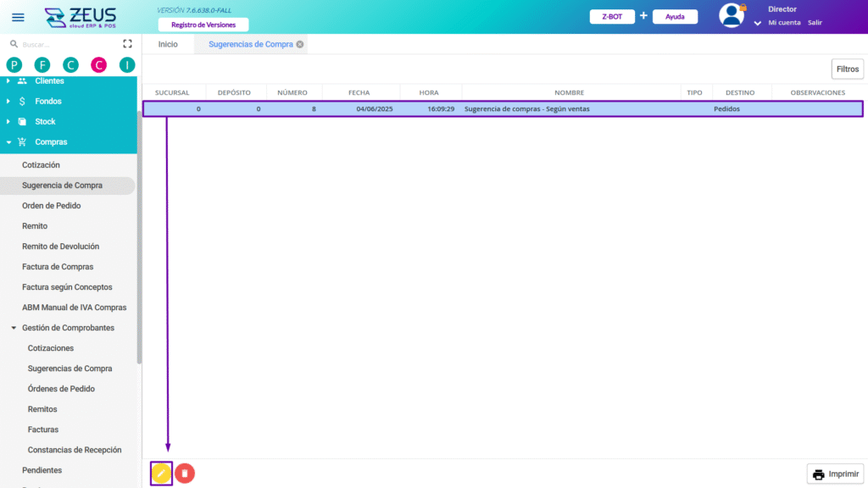The image size is (868, 488).
Task: Expand the Stock menu arrow
Action: [8, 122]
